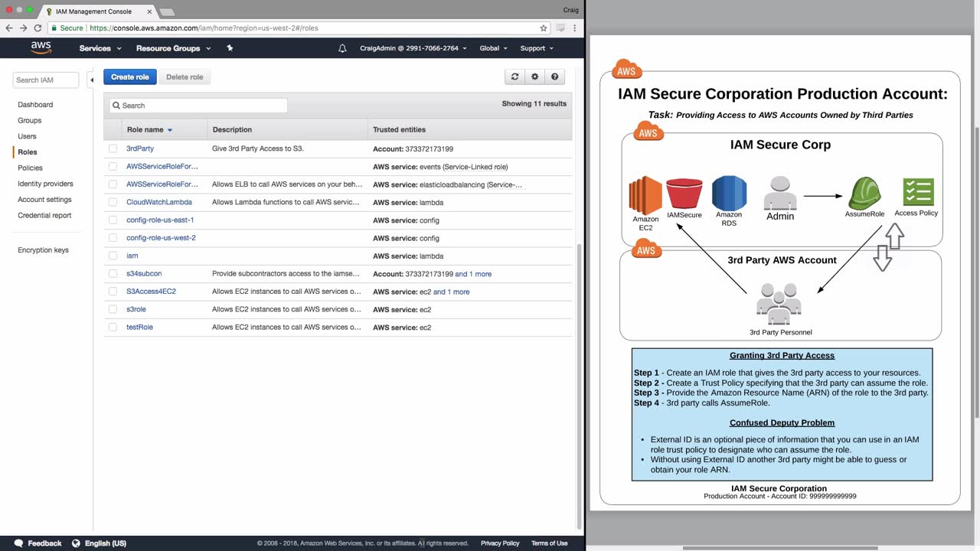Click the AWS logo home icon
Screen dimensions: 980x551
(41, 48)
